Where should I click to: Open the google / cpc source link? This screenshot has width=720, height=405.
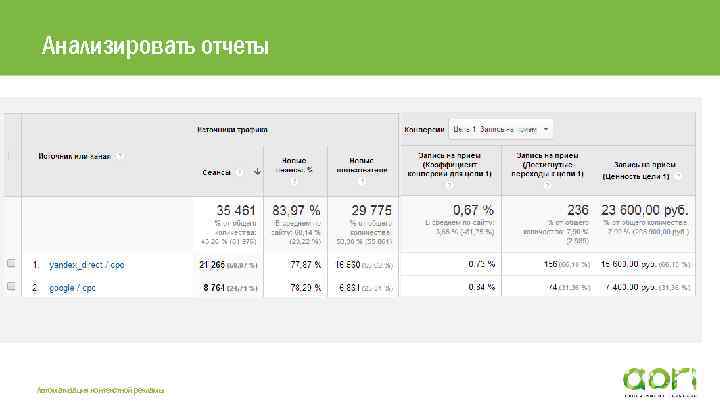point(72,288)
